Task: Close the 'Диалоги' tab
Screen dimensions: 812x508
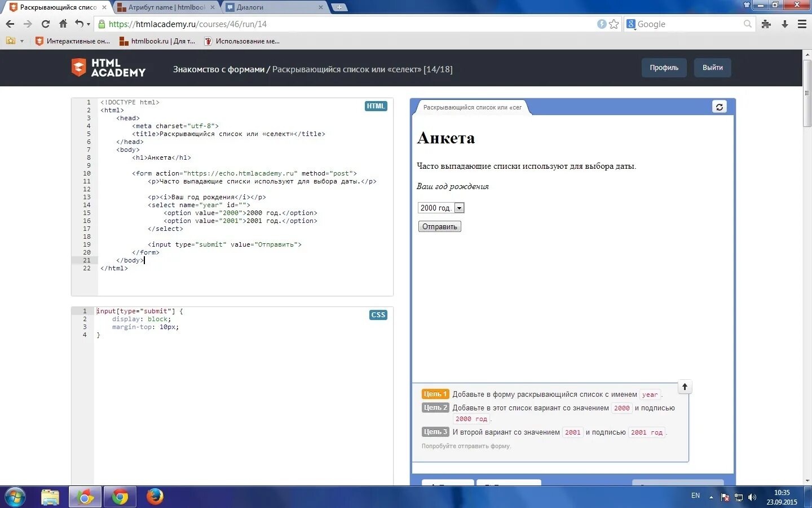Action: click(x=321, y=7)
